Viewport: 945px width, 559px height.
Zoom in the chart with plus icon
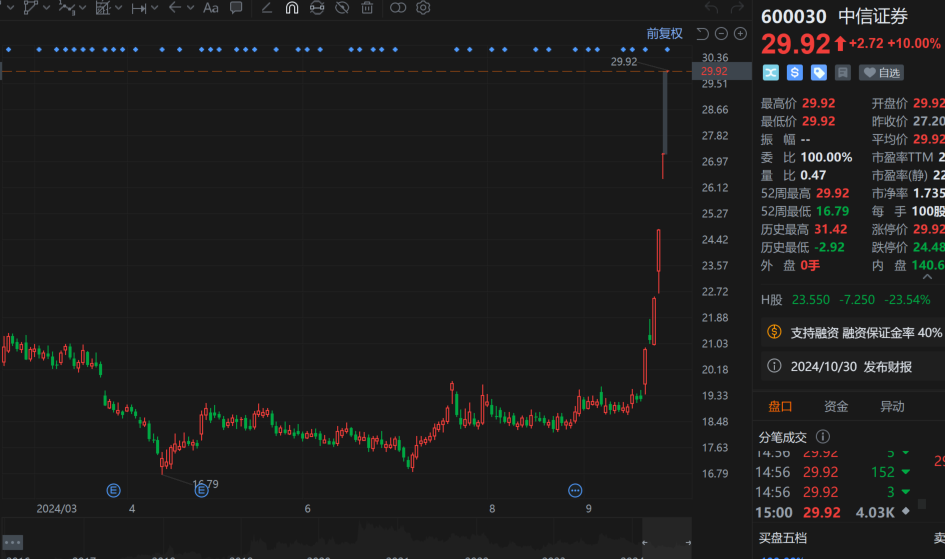tap(741, 34)
